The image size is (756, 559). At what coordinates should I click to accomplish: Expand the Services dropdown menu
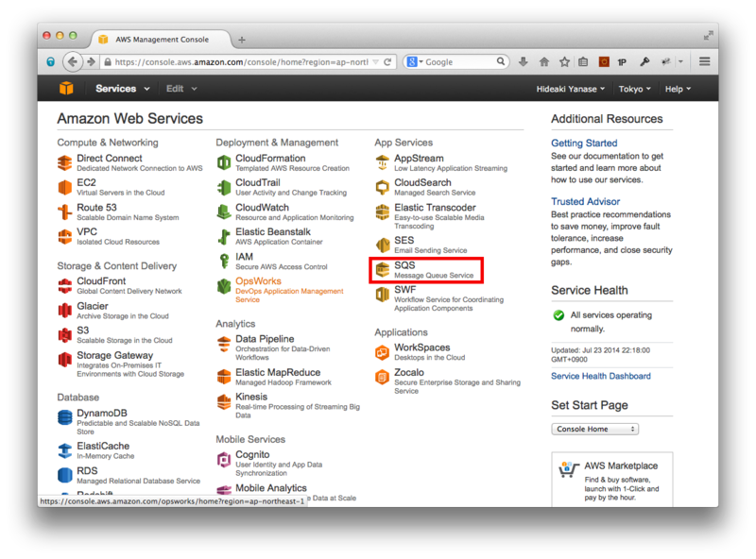click(x=123, y=89)
